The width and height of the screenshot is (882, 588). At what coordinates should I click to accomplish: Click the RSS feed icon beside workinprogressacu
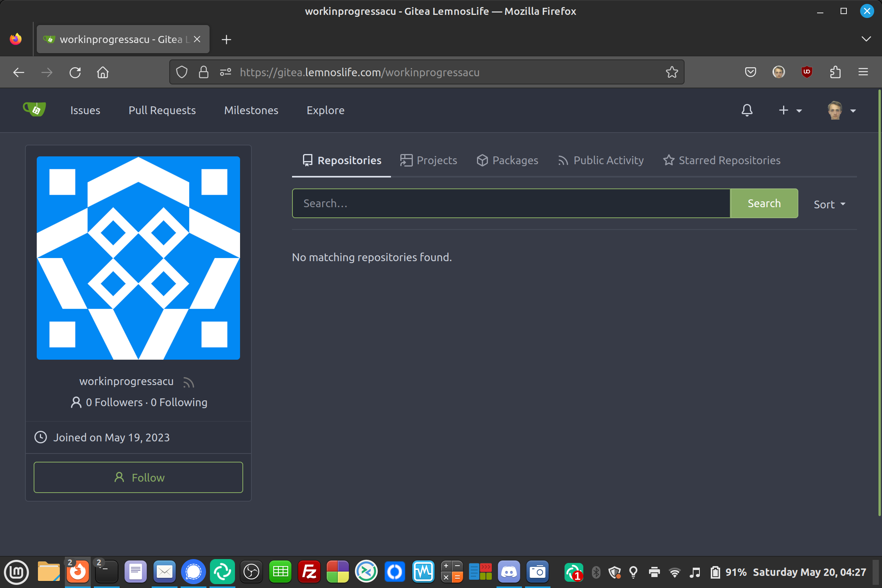click(188, 382)
